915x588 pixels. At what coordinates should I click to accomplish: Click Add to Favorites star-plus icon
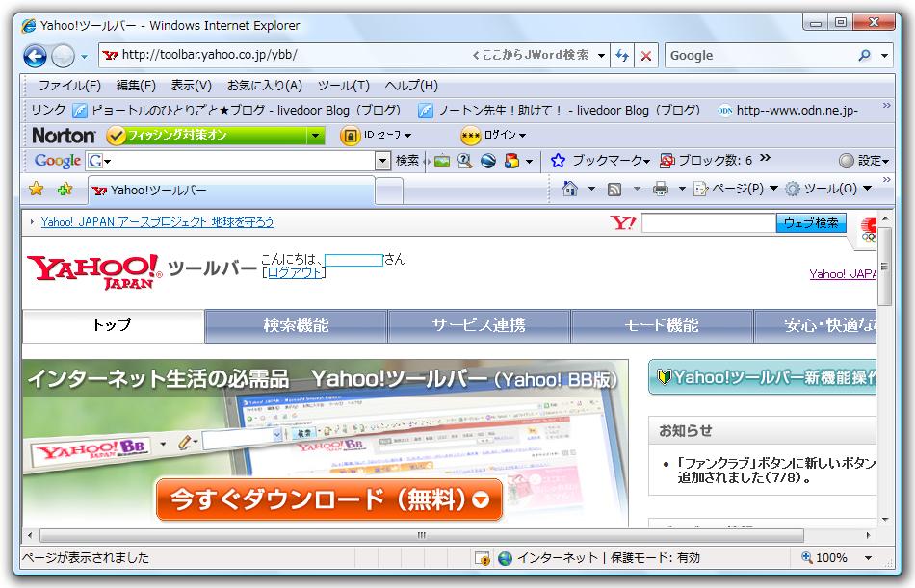click(x=65, y=189)
